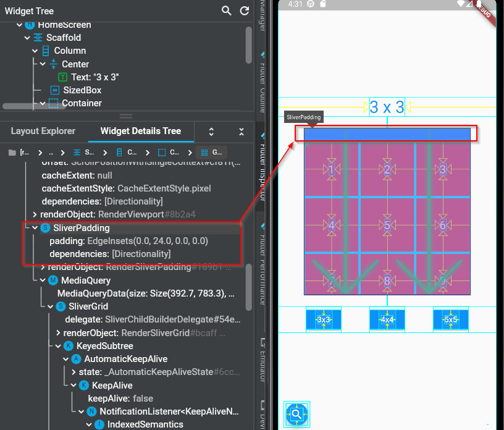Collapse the MediaQuery node
Screen dimensions: 504x430
43,280
